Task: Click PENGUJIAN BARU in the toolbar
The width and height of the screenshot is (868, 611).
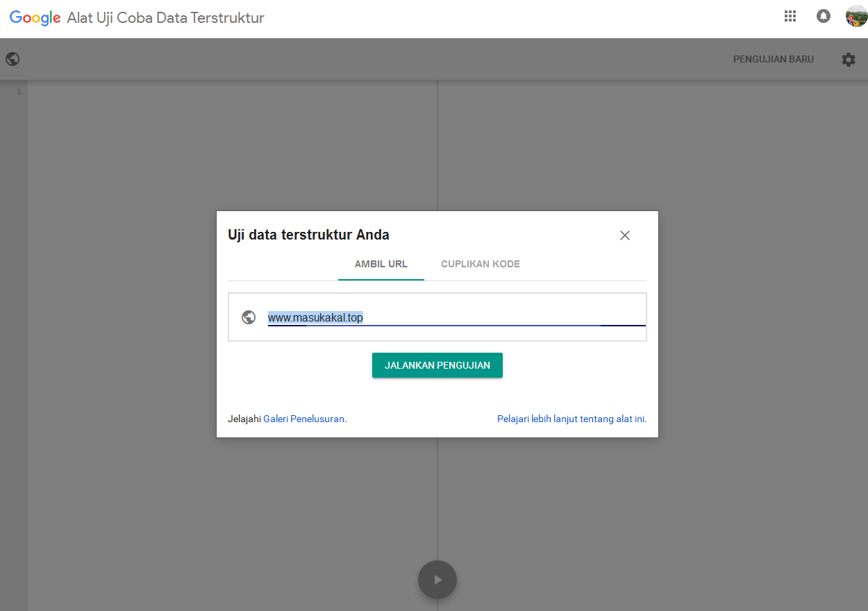Action: coord(774,60)
